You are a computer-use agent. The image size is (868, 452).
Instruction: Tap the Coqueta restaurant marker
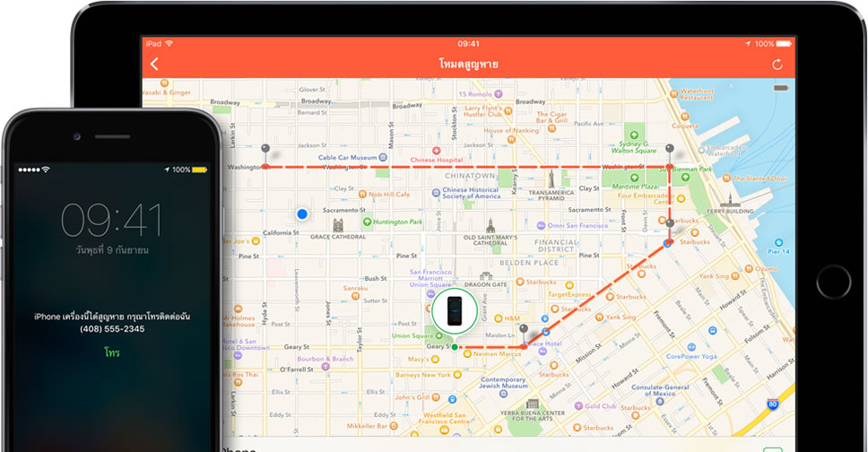pyautogui.click(x=684, y=117)
